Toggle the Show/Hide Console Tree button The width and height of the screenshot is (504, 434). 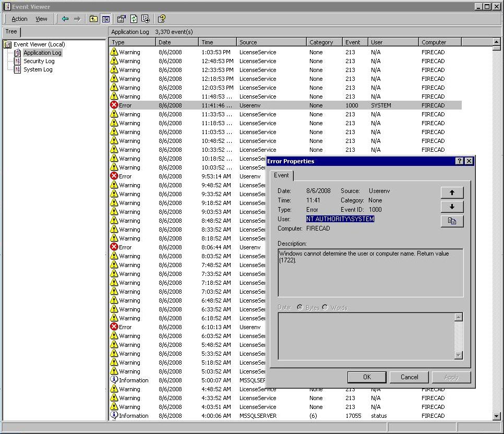[x=105, y=19]
